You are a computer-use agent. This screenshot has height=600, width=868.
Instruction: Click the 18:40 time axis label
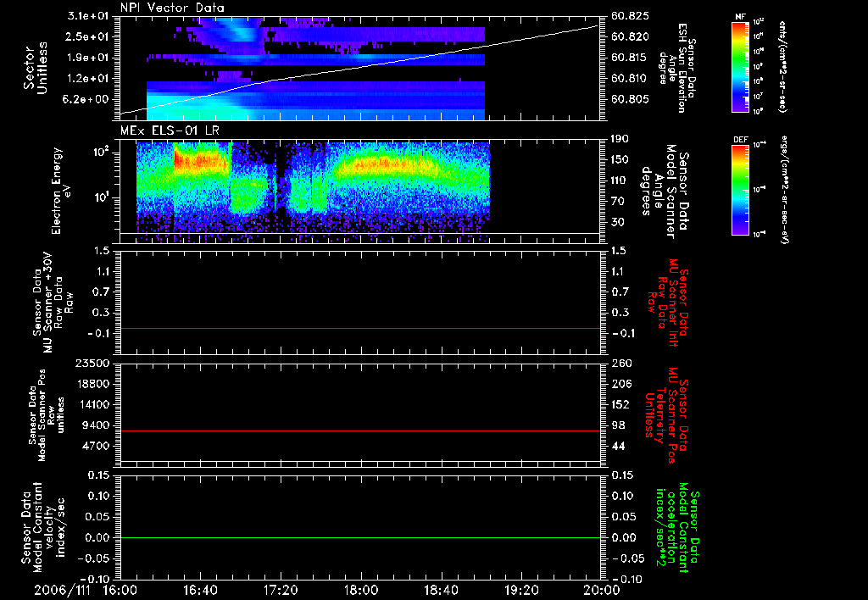pyautogui.click(x=441, y=590)
